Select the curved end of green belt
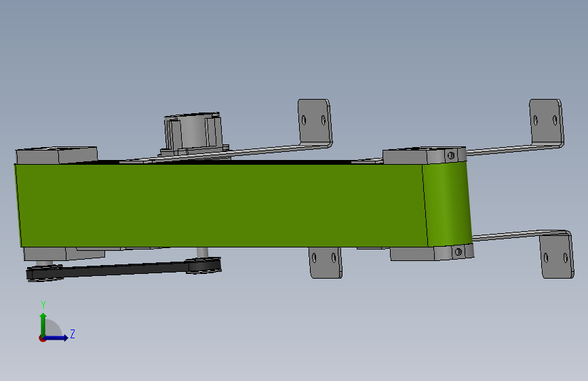The height and width of the screenshot is (381, 588). (447, 204)
